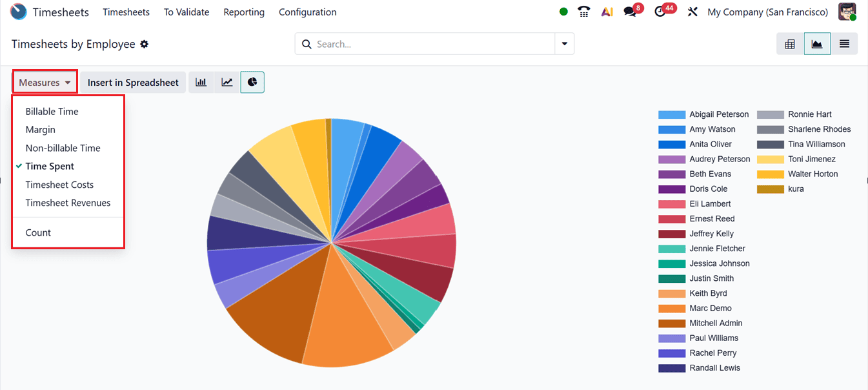The image size is (868, 390).
Task: Switch to pivot table view
Action: pos(790,44)
